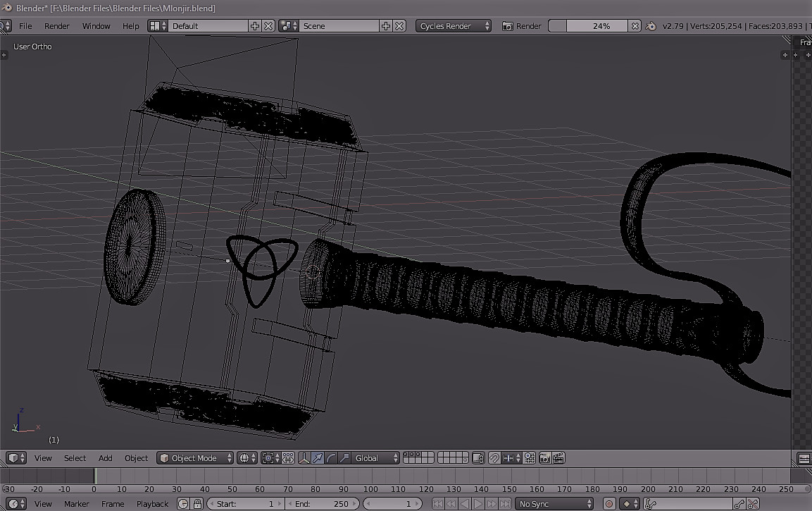Open the Playback menu
Image resolution: width=812 pixels, height=511 pixels.
(x=152, y=504)
